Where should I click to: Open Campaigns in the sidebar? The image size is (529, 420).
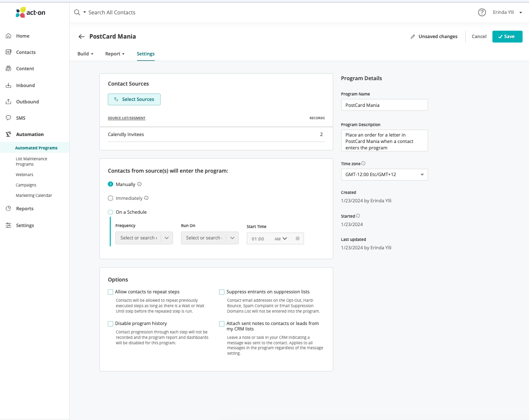(26, 185)
